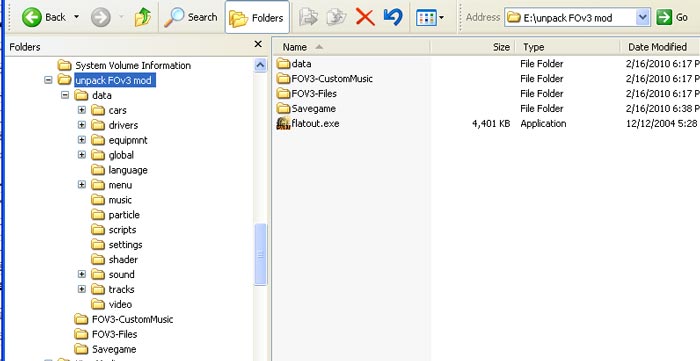Select the flatout.exe file name

(315, 124)
